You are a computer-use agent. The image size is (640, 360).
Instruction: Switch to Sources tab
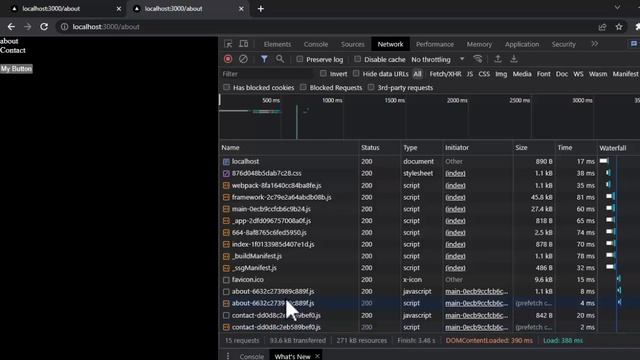click(x=352, y=44)
